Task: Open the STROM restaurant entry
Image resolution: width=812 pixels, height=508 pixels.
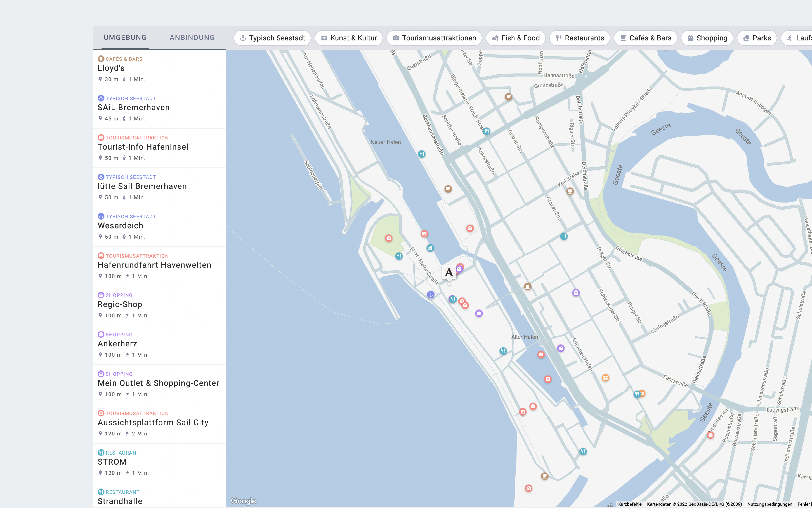Action: coord(159,463)
